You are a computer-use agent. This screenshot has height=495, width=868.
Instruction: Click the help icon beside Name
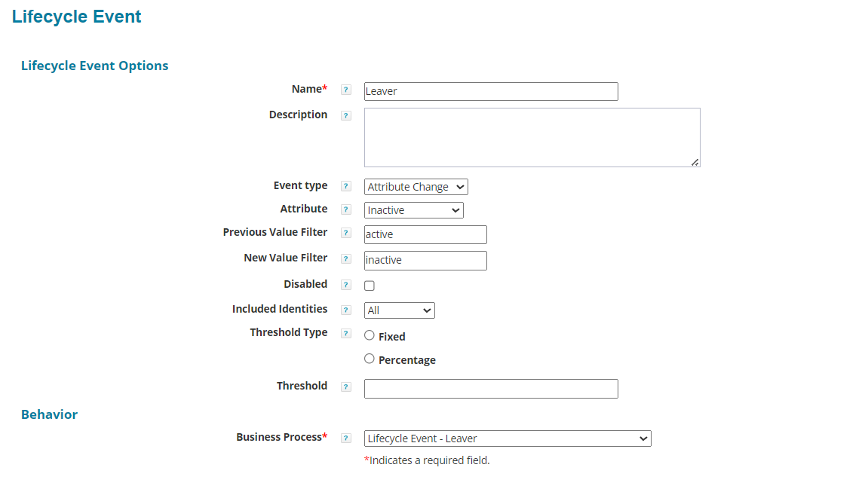click(x=346, y=90)
